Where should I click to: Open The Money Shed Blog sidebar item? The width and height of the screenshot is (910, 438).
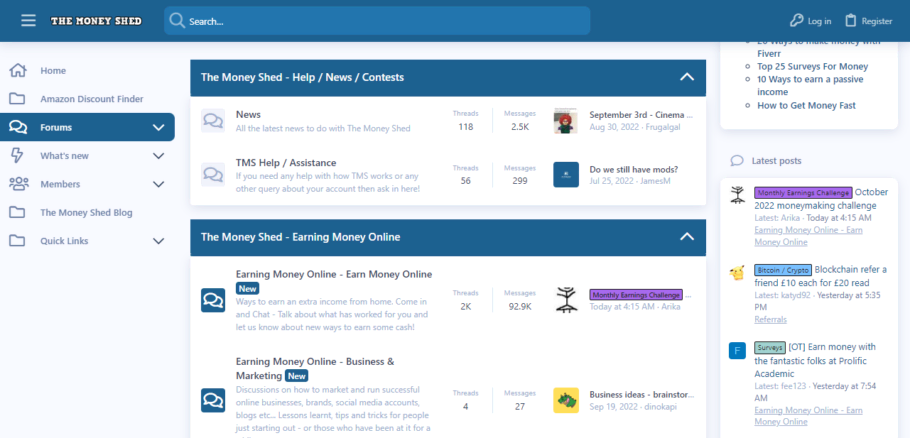tap(86, 213)
